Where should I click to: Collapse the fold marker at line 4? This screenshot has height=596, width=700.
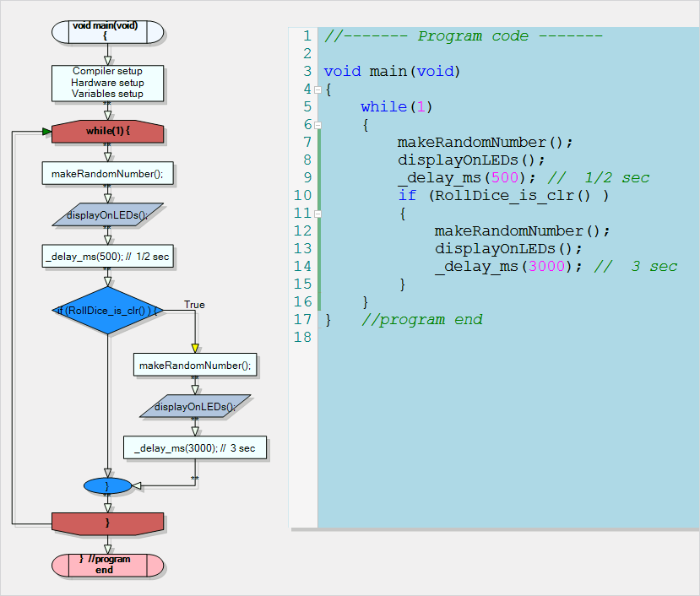tap(317, 89)
